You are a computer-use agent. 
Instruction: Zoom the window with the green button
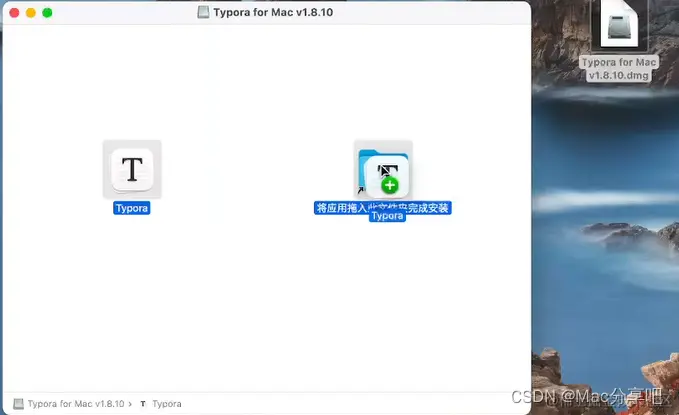(x=47, y=13)
